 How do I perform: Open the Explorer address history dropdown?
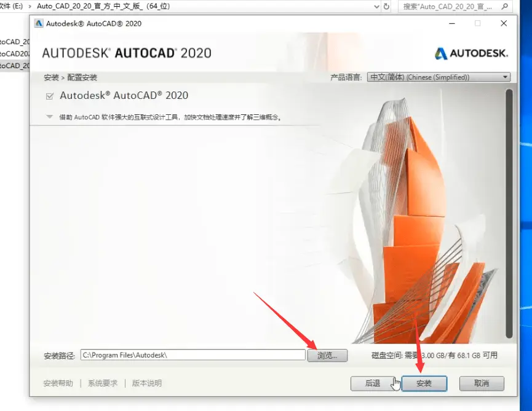(376, 6)
